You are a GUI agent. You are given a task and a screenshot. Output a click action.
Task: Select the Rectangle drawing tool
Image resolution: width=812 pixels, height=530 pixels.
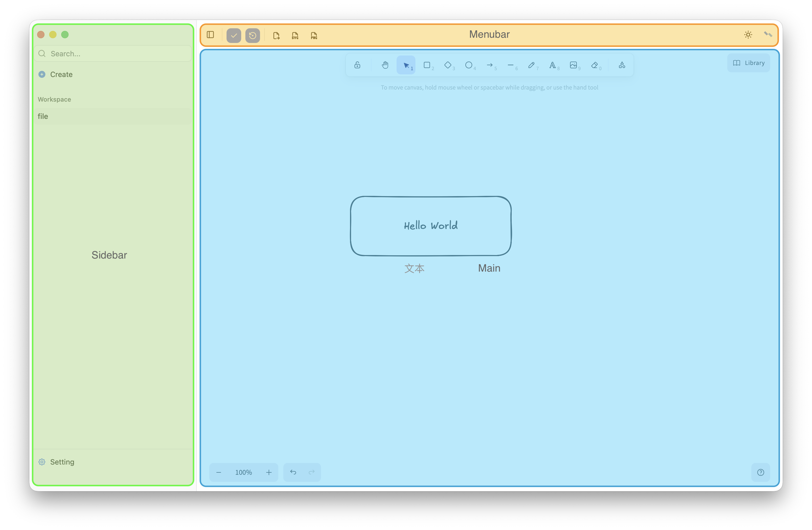427,65
